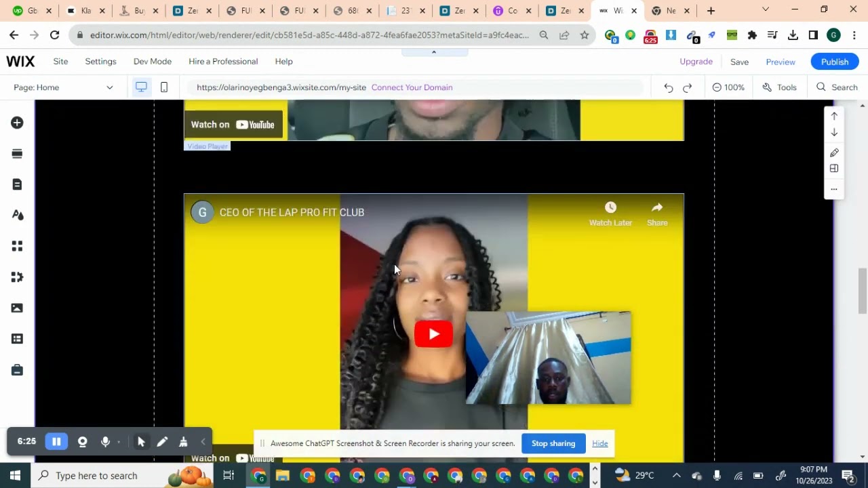Select recorder pen annotation tool

162,442
